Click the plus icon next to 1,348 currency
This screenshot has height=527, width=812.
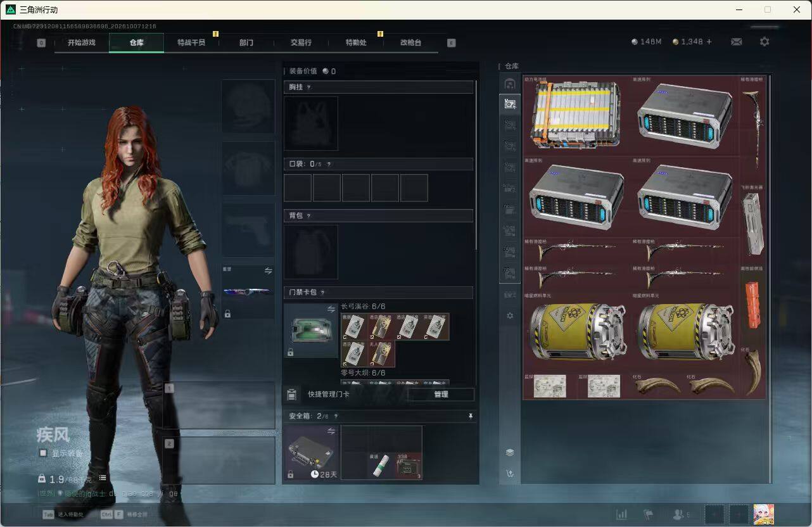tap(709, 42)
